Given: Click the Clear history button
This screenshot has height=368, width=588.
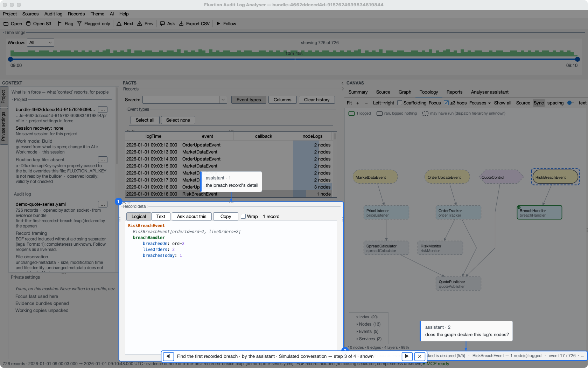Looking at the screenshot, I should click(317, 100).
